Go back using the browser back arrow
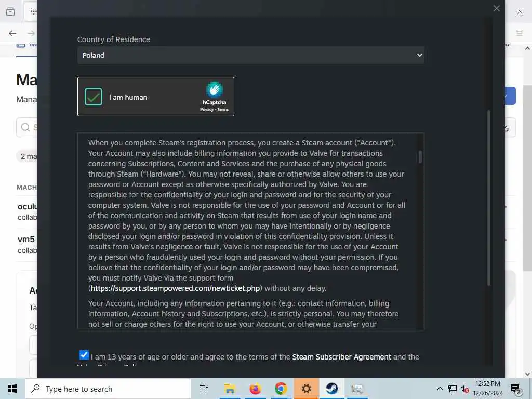 pyautogui.click(x=12, y=33)
